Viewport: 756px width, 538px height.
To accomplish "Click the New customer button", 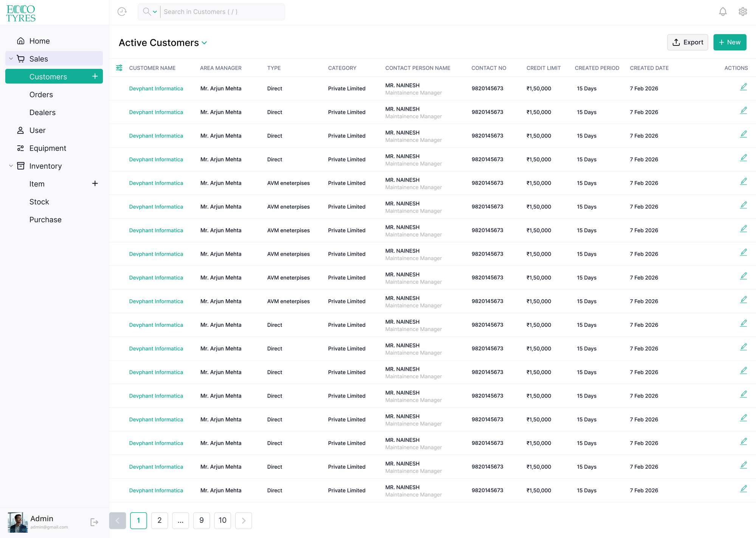I will click(x=730, y=42).
